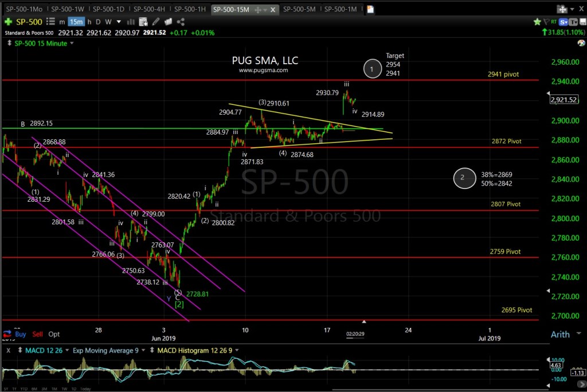Image resolution: width=587 pixels, height=392 pixels.
Task: Click the circled 1 annotation marker
Action: [372, 69]
